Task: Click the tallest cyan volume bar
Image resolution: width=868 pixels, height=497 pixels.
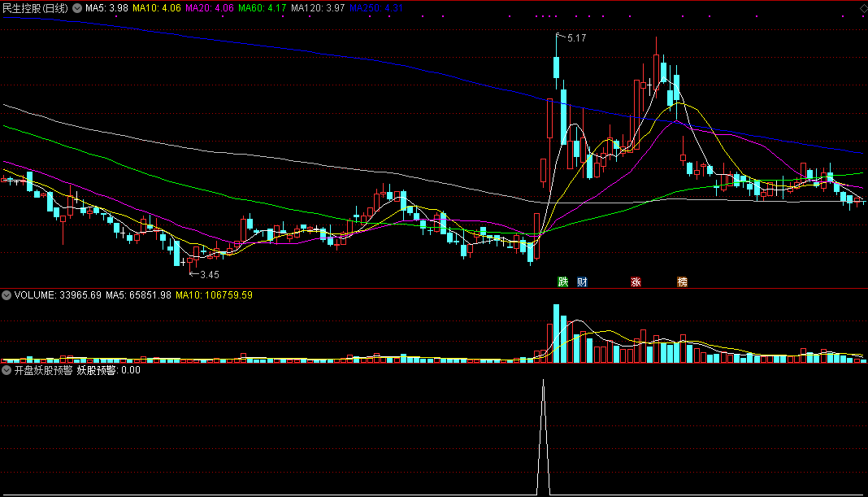Action: 557,333
